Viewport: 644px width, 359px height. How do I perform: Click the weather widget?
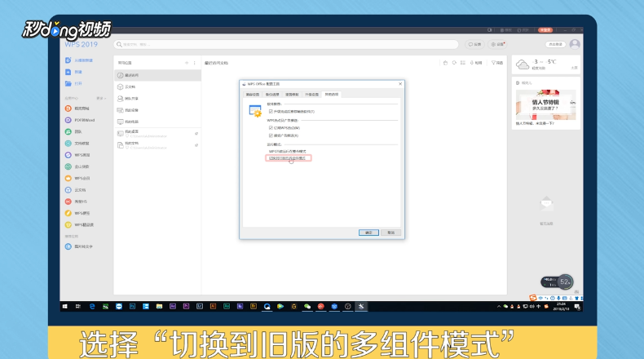[546, 64]
